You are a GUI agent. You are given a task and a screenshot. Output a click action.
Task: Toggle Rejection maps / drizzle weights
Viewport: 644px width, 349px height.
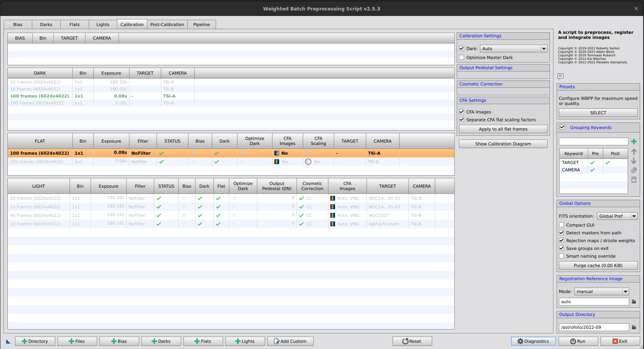click(562, 241)
